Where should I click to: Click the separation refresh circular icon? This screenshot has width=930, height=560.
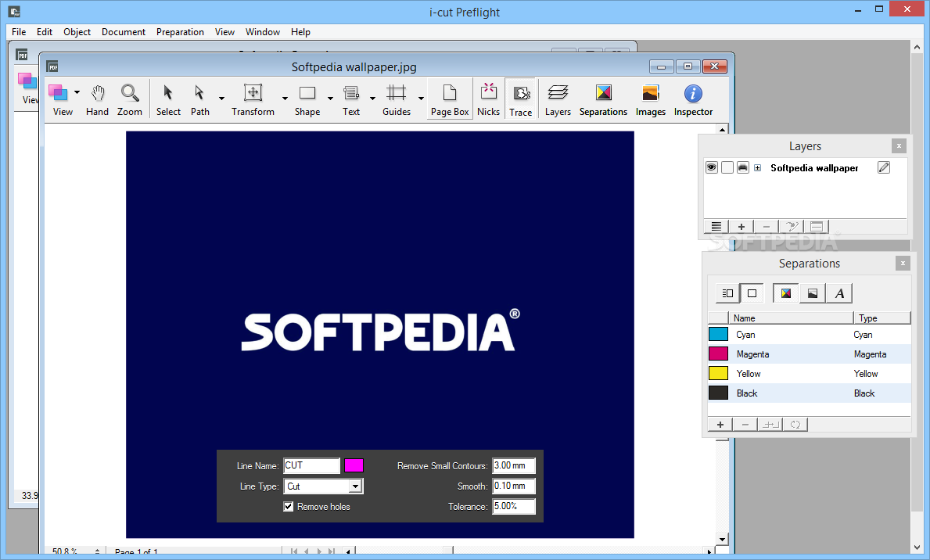(795, 425)
